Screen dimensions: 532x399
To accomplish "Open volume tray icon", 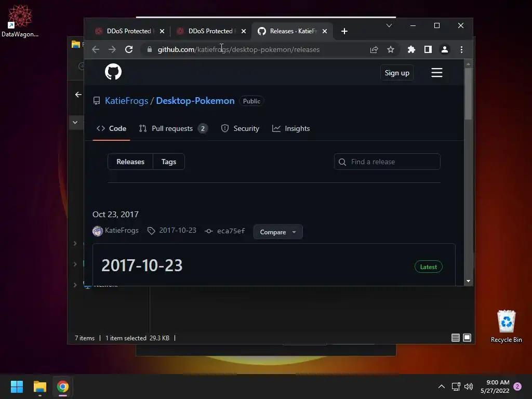I will click(469, 387).
